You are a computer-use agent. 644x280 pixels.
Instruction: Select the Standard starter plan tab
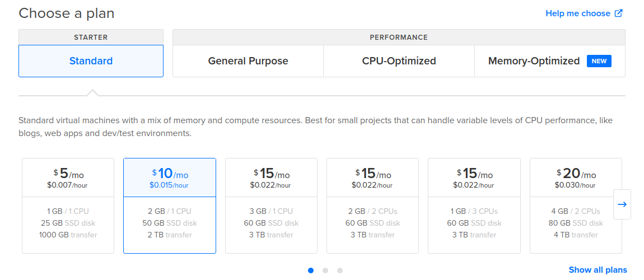coord(91,61)
